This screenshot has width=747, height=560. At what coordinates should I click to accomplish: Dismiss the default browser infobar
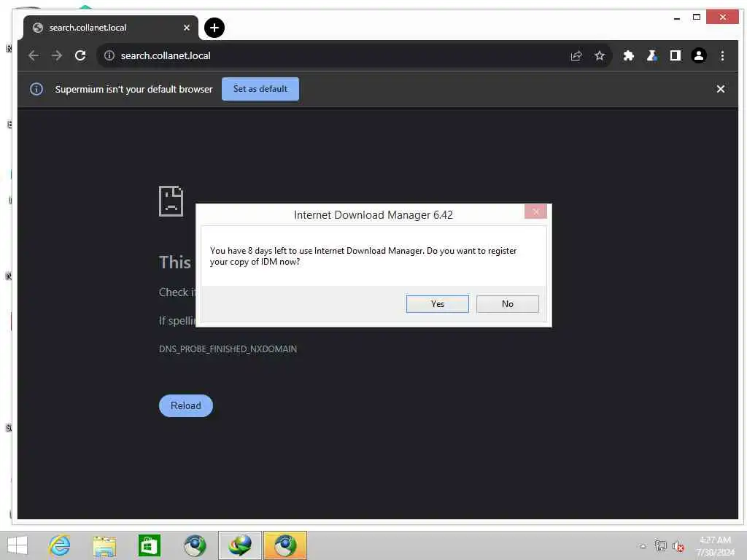pos(720,89)
